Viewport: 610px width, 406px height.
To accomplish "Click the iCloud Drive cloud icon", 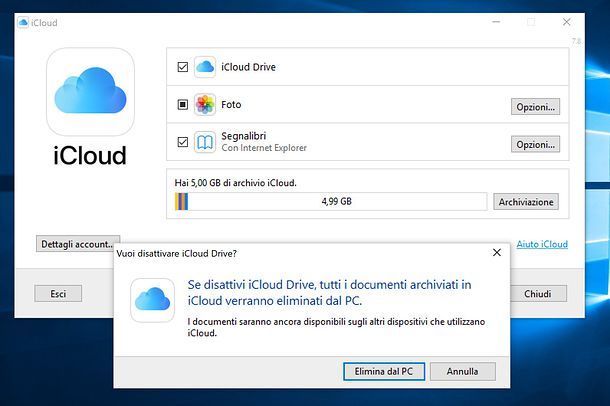I will pos(205,67).
